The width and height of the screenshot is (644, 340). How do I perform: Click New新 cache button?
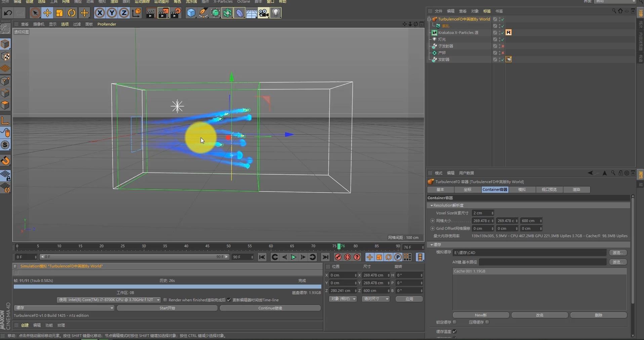[x=481, y=315]
